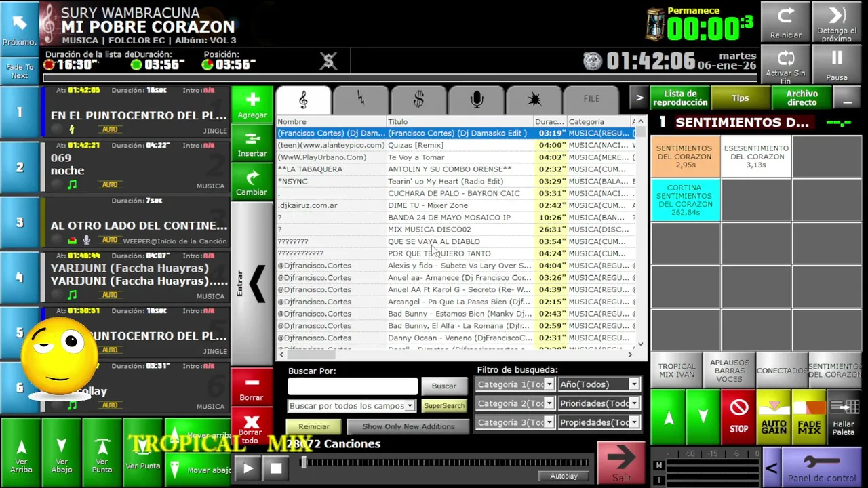Click the preview position slider

pos(446,463)
